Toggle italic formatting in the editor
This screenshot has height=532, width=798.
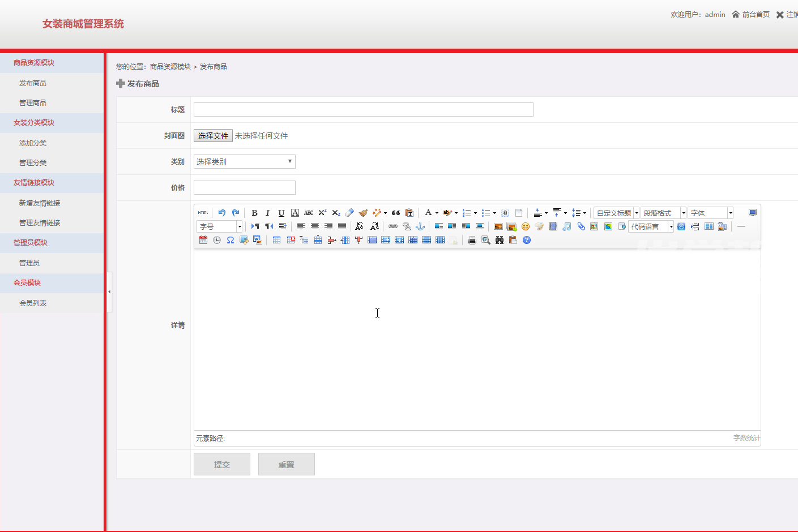(x=267, y=213)
